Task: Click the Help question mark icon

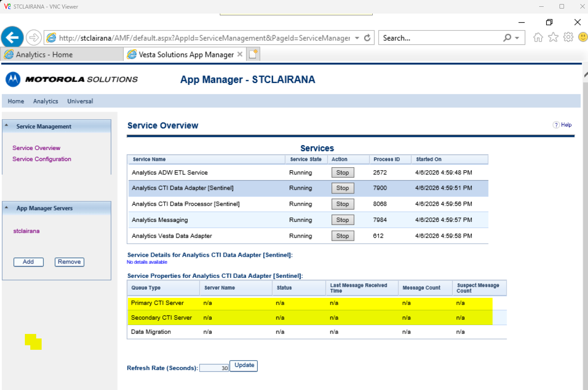Action: tap(556, 125)
